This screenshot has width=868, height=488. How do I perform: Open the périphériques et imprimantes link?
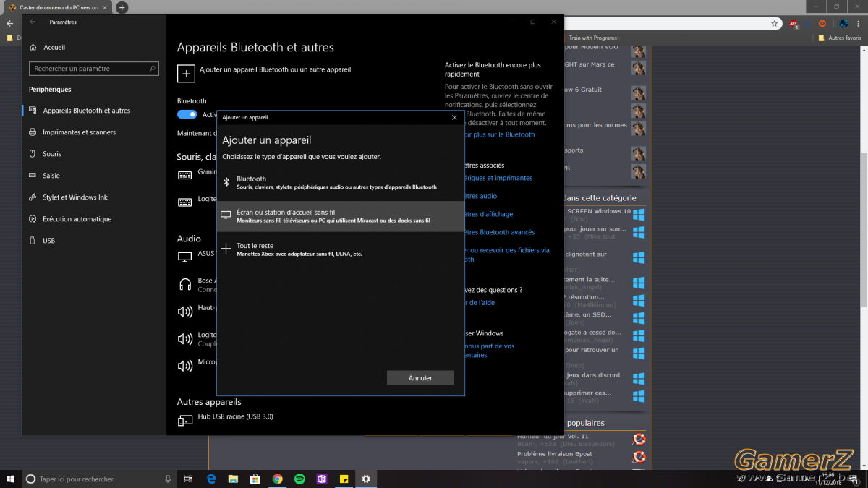click(498, 178)
